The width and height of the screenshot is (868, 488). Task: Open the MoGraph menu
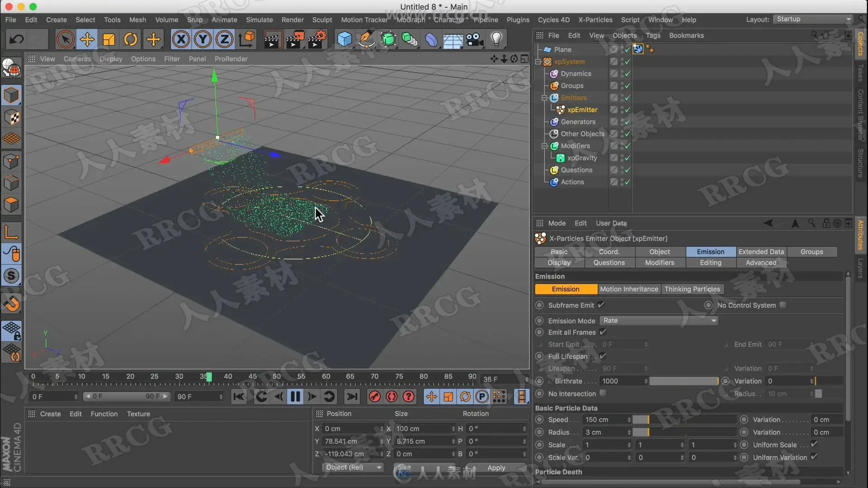click(x=410, y=20)
